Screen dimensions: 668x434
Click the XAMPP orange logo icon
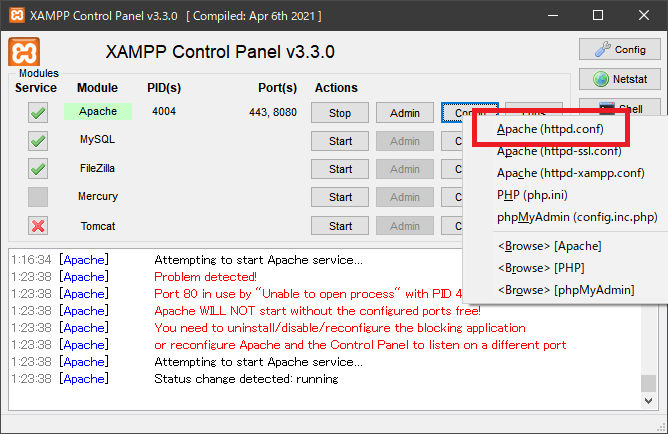point(25,54)
